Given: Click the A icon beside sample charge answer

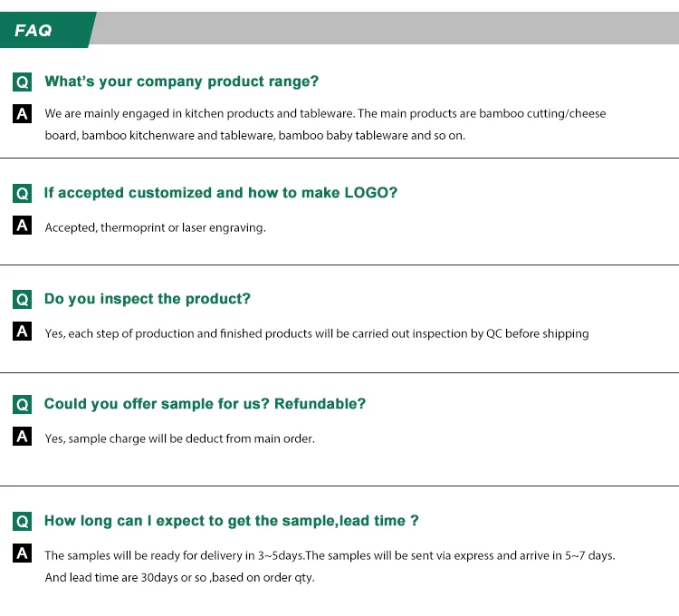Looking at the screenshot, I should (23, 438).
